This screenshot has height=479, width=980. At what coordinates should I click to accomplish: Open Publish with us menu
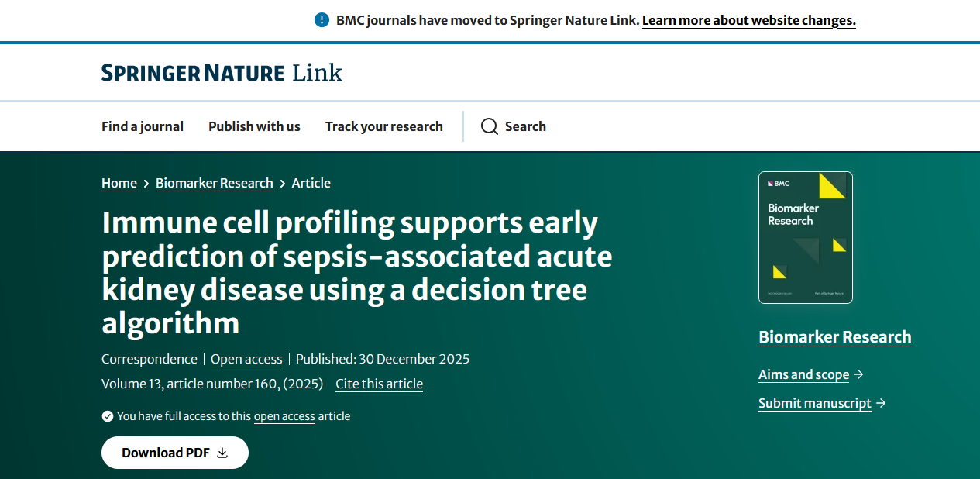pos(254,126)
